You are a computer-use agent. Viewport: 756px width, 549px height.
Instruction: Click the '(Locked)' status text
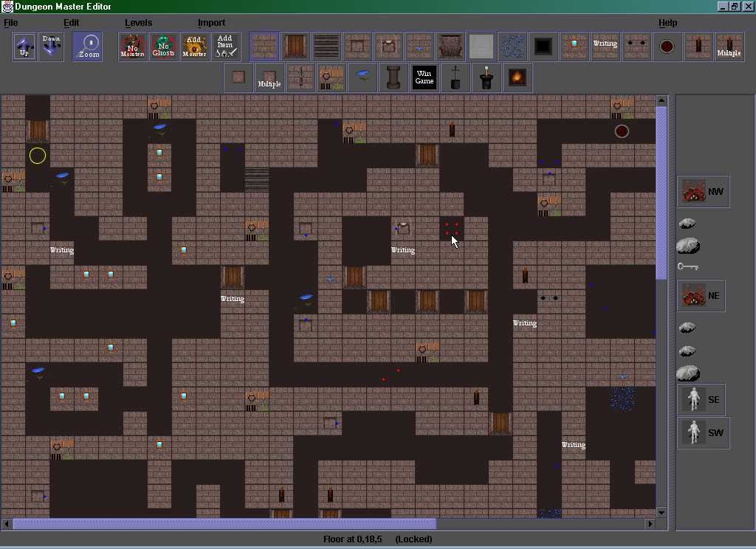tap(413, 539)
